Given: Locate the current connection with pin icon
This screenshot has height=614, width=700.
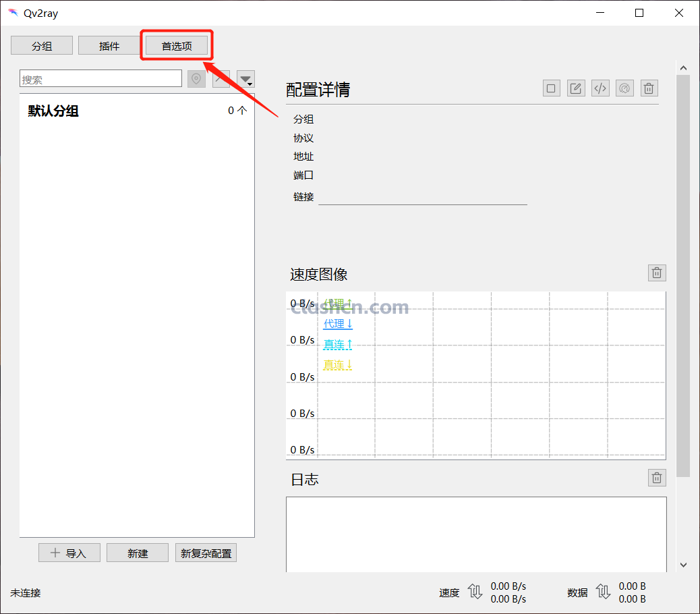Looking at the screenshot, I should click(196, 79).
